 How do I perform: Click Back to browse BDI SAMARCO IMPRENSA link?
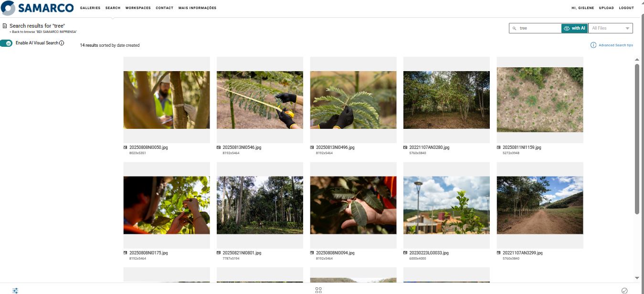click(x=43, y=31)
